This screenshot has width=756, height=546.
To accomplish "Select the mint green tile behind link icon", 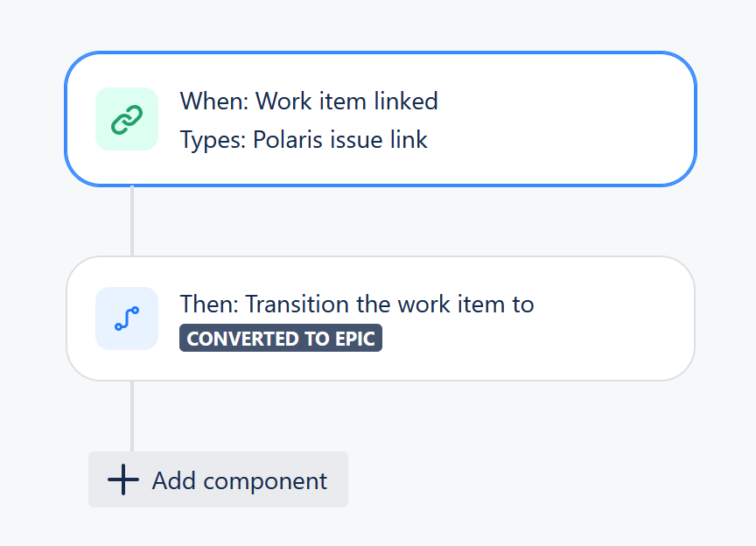I will click(127, 119).
